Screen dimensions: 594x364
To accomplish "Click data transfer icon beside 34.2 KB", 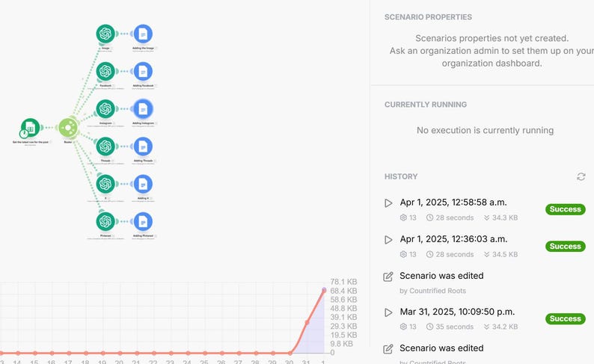I will pos(486,327).
